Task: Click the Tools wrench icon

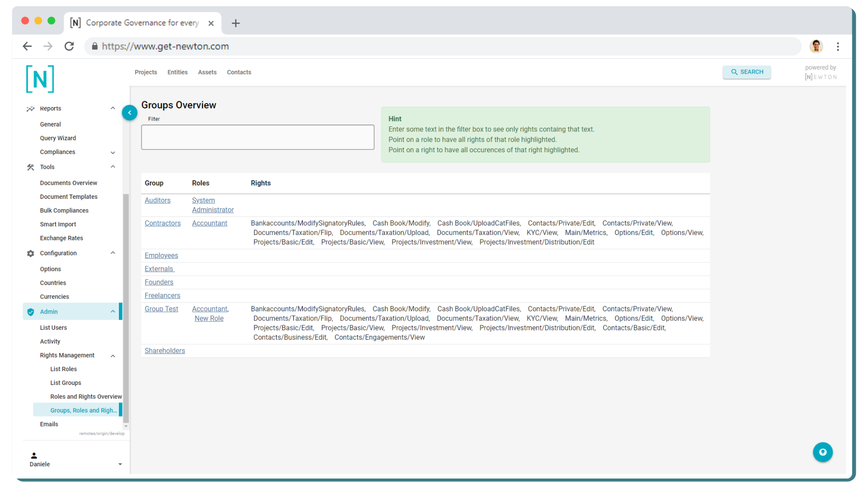Action: tap(30, 167)
